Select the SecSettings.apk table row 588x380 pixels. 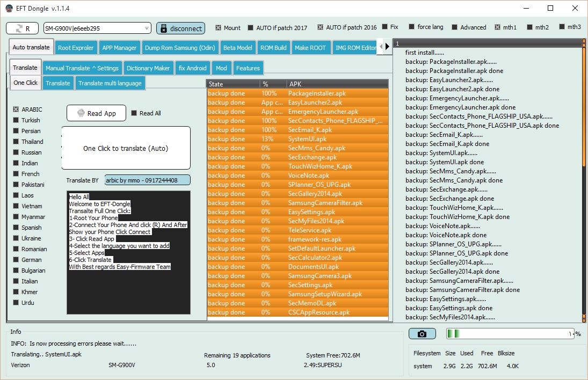297,285
